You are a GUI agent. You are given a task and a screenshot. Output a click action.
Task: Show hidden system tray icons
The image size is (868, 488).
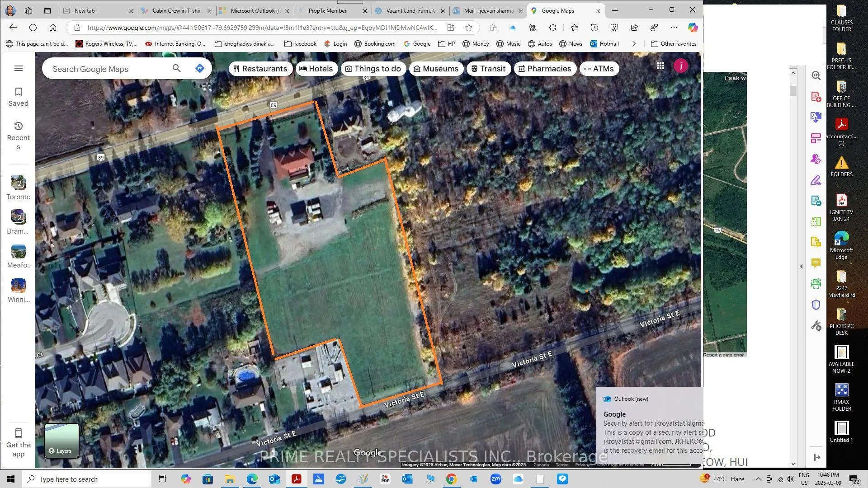[x=758, y=479]
